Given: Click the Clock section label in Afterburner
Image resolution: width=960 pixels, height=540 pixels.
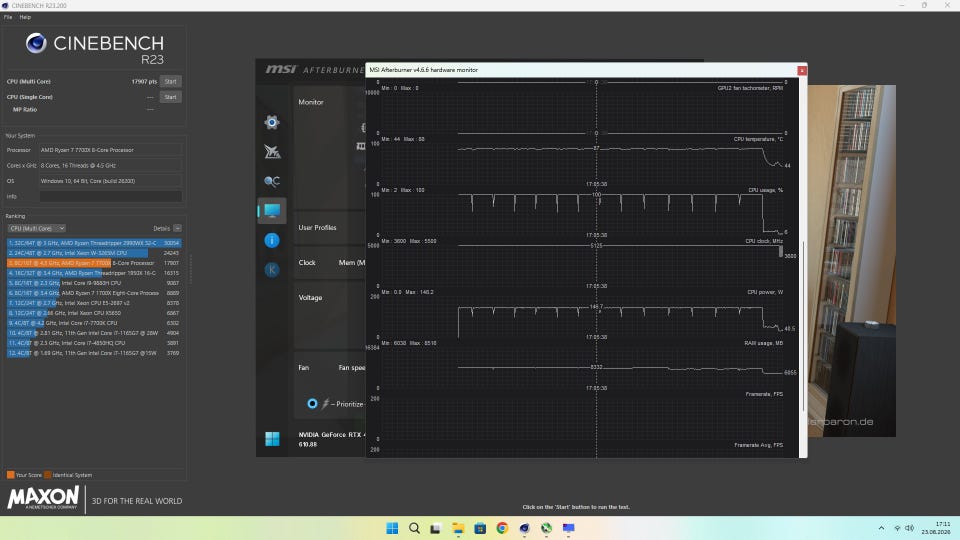Looking at the screenshot, I should pyautogui.click(x=307, y=263).
